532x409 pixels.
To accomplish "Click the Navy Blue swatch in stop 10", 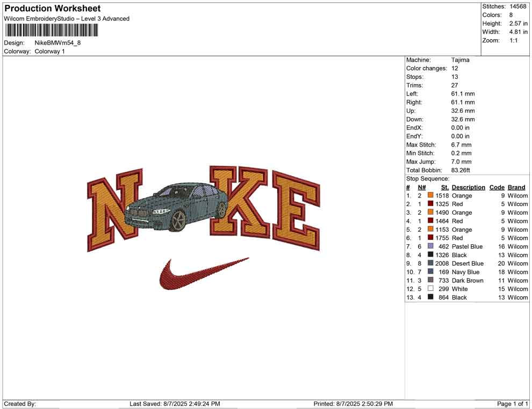I will pyautogui.click(x=430, y=272).
